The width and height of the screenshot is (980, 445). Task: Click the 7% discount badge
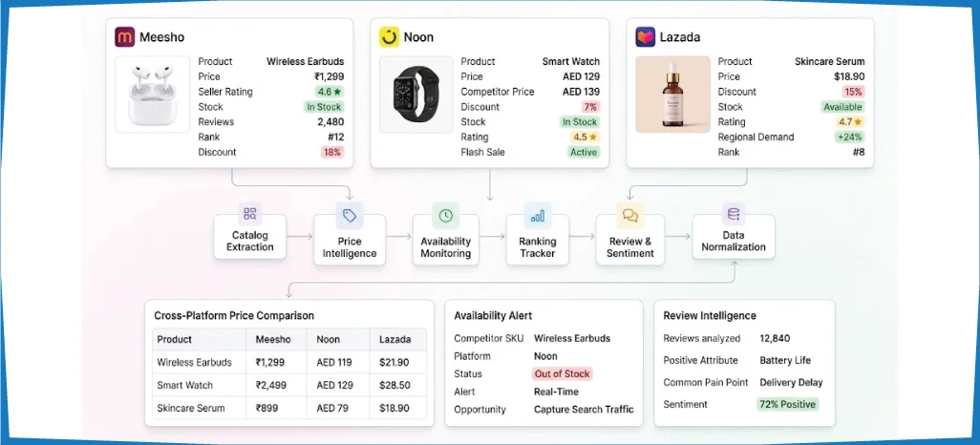click(590, 107)
